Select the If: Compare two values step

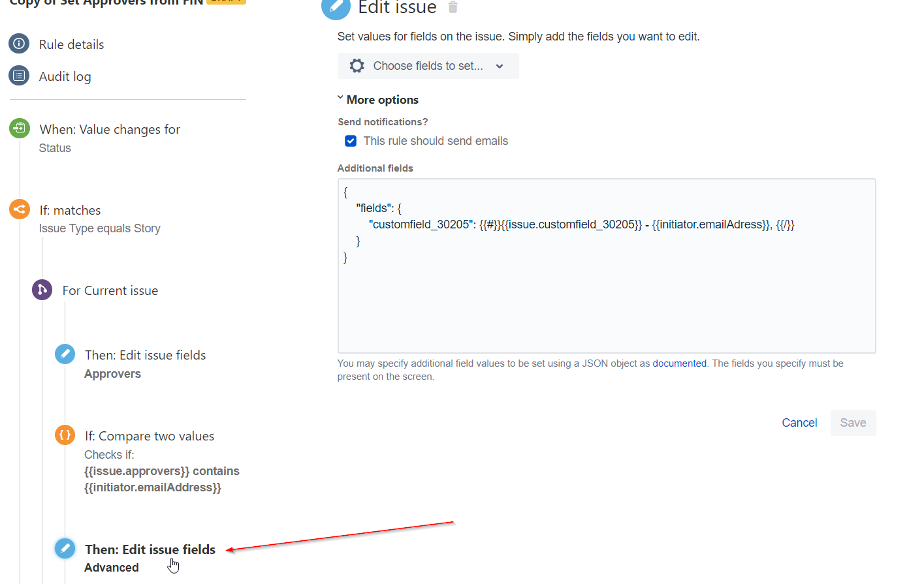click(150, 436)
